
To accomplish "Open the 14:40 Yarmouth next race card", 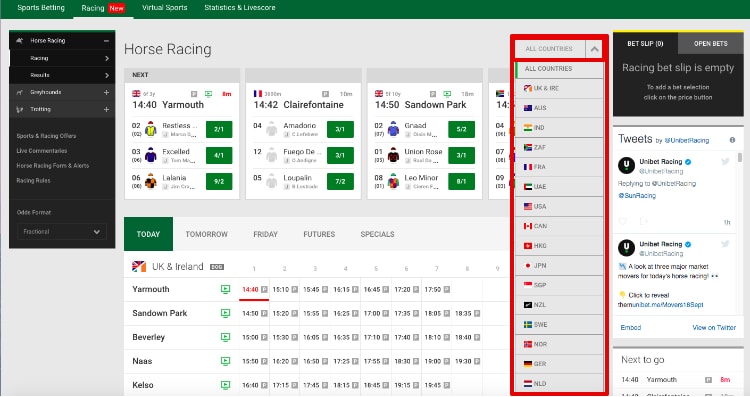I will click(x=168, y=105).
